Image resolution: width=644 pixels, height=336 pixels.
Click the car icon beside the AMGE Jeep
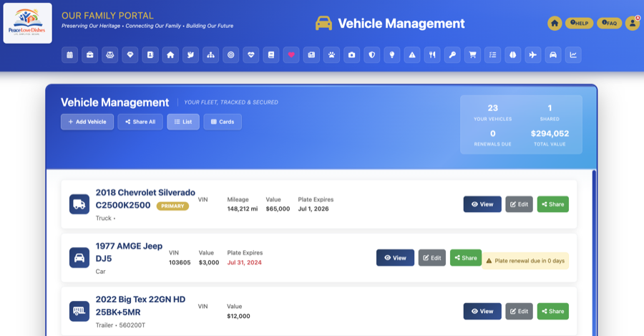pyautogui.click(x=79, y=258)
